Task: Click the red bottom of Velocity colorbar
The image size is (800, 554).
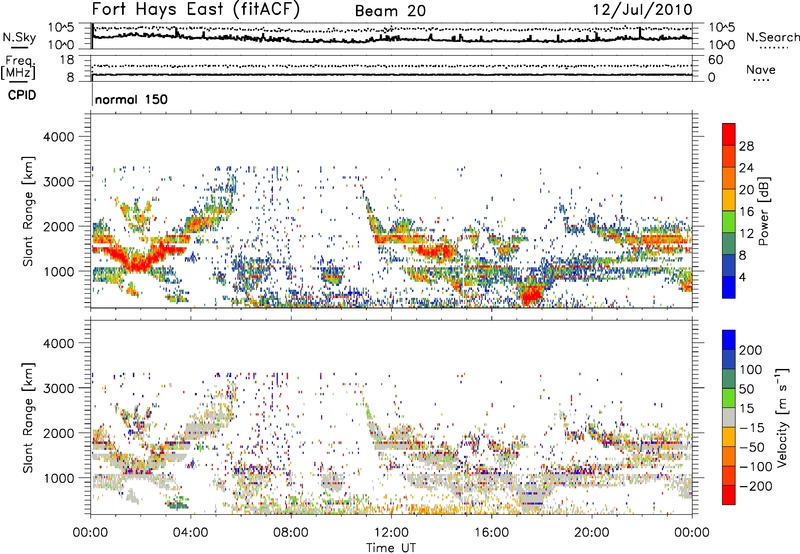Action: [x=729, y=495]
